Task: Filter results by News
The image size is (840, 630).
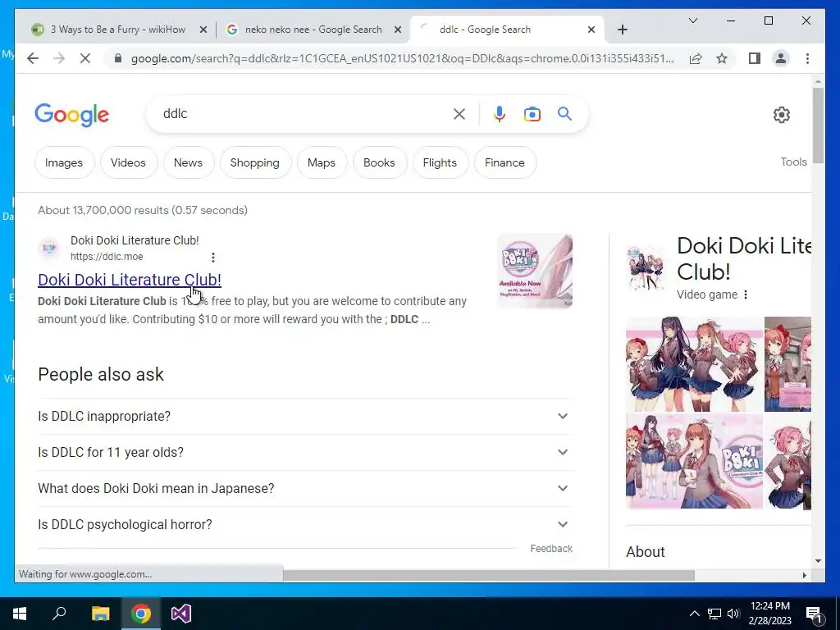Action: (188, 162)
